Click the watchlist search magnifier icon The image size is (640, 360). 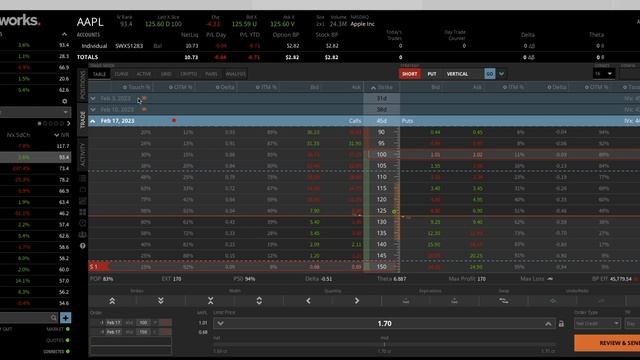click(53, 318)
